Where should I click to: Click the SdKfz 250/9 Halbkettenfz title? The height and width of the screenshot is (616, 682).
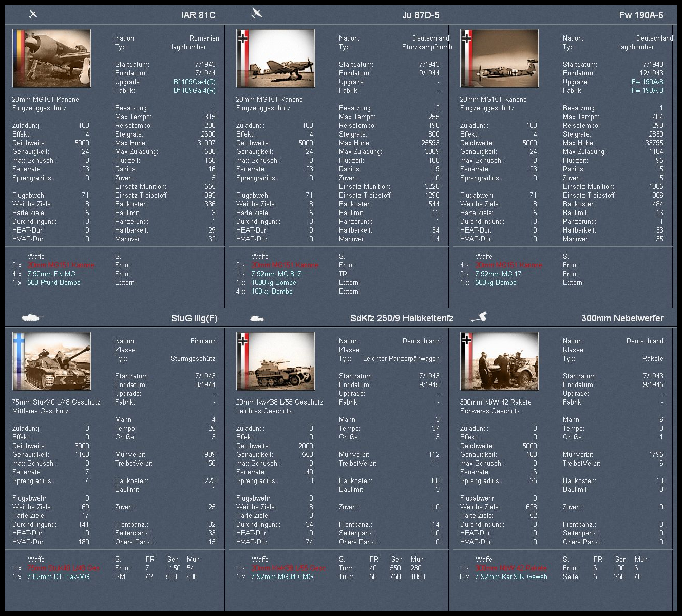402,318
